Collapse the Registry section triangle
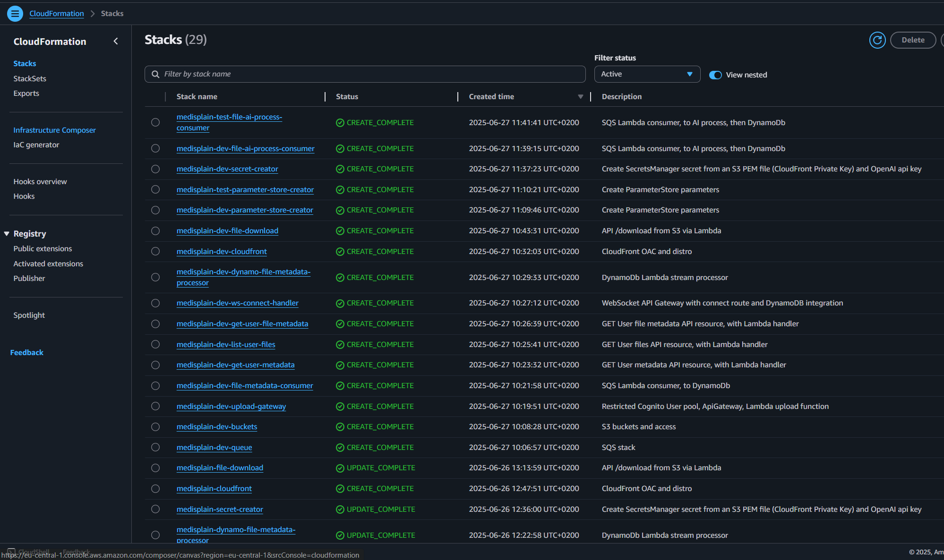This screenshot has height=560, width=944. pyautogui.click(x=7, y=234)
